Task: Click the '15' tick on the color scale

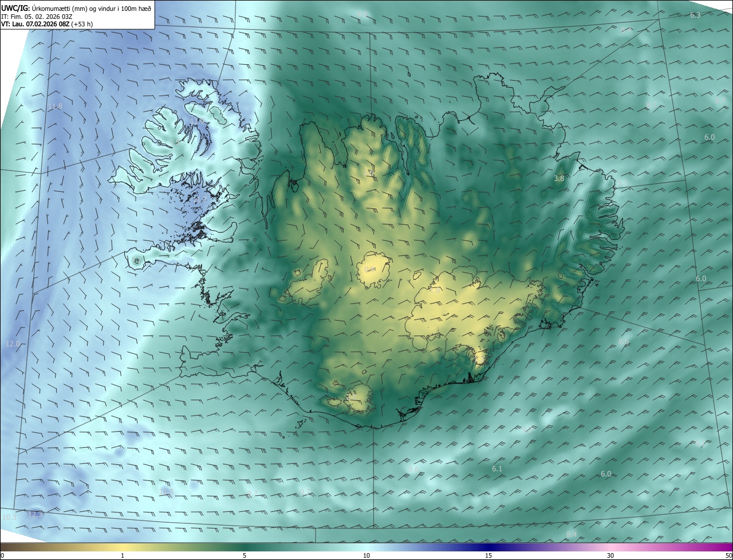Action: pyautogui.click(x=488, y=555)
